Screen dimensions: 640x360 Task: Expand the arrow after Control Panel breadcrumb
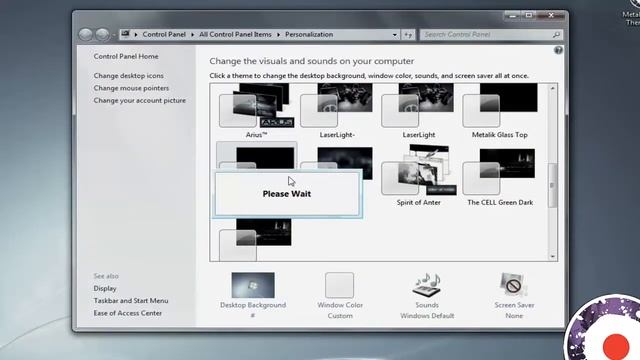(192, 35)
